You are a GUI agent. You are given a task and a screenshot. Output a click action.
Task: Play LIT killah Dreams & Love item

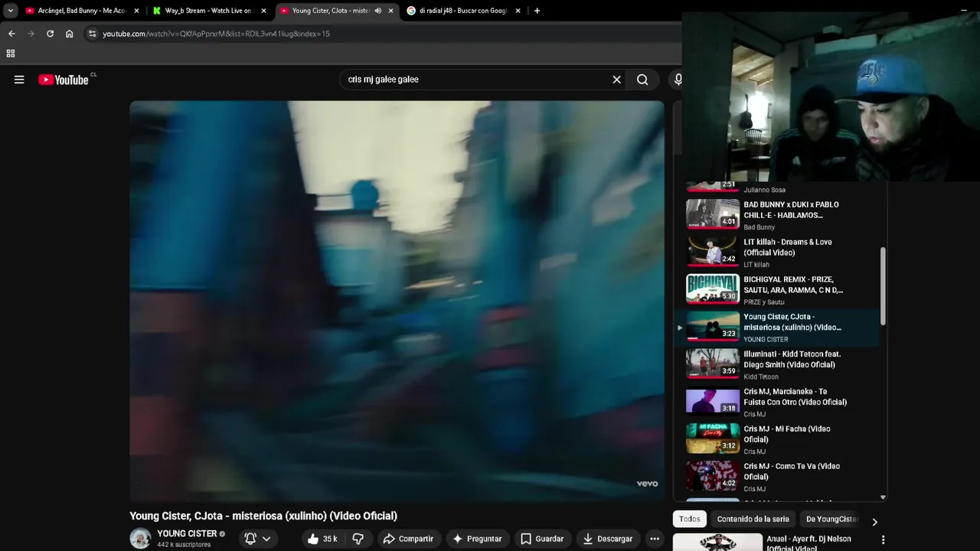click(778, 253)
